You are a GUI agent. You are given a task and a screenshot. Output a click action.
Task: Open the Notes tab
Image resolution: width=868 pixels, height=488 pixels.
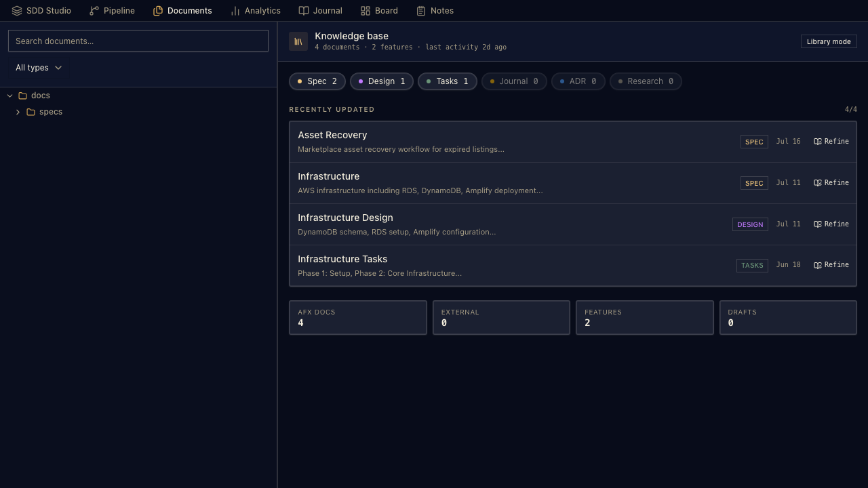[x=435, y=11]
